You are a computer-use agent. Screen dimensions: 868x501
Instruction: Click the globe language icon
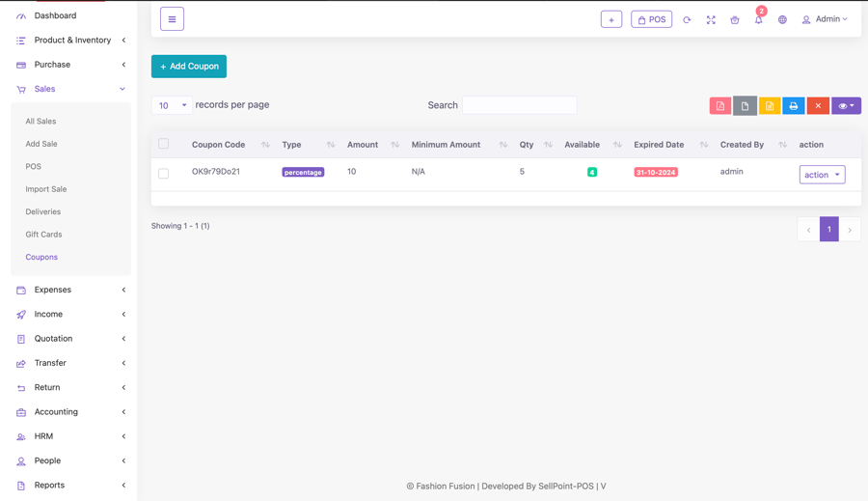[782, 19]
